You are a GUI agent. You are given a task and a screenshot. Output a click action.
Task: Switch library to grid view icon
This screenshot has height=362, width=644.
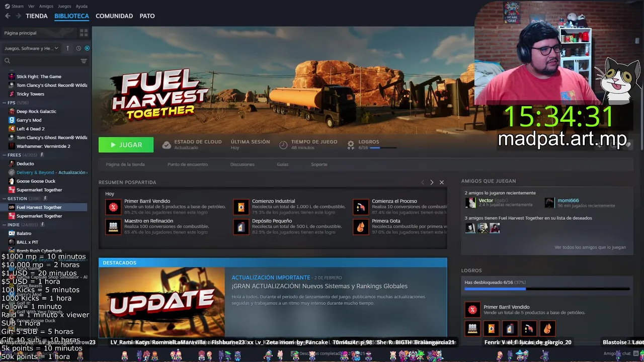click(84, 33)
